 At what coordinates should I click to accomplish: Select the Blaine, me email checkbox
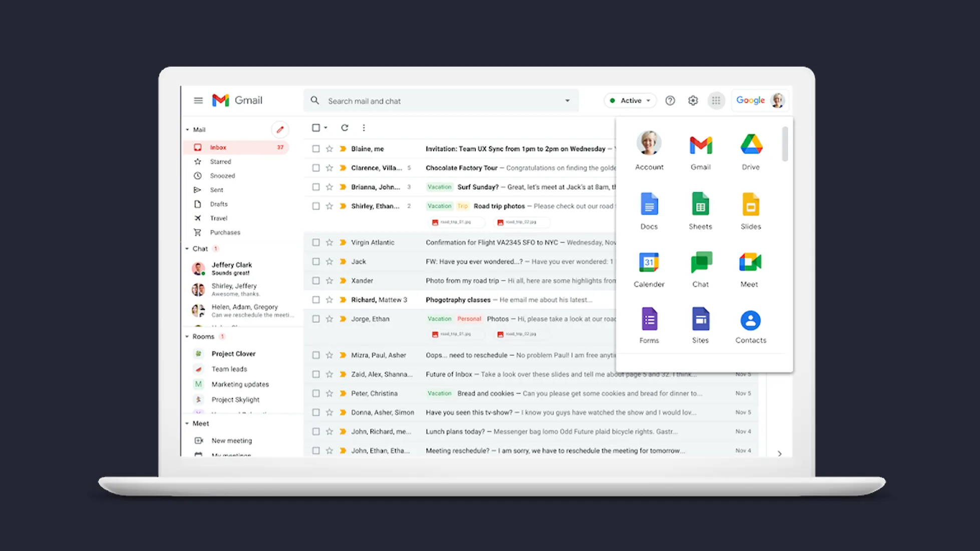tap(316, 149)
